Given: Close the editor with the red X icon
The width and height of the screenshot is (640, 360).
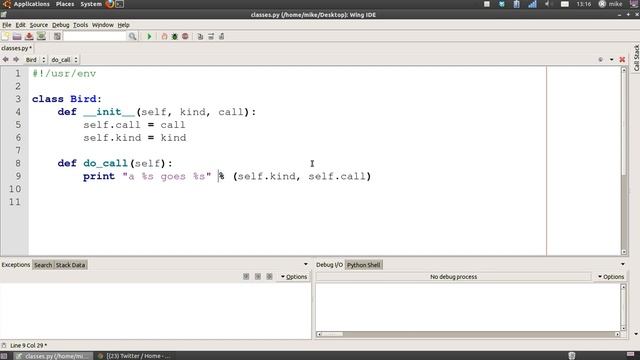Looking at the screenshot, I should pyautogui.click(x=622, y=60).
